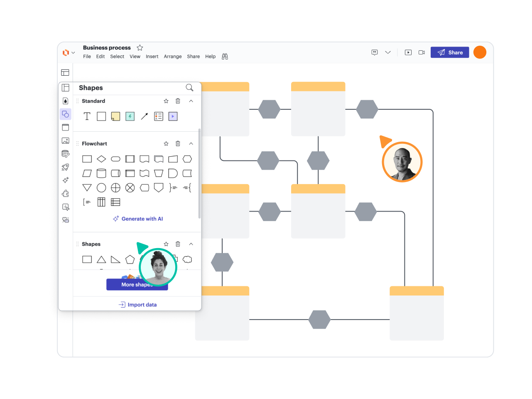The height and width of the screenshot is (399, 532).
Task: Pick the yellow sticky note shape
Action: click(115, 116)
